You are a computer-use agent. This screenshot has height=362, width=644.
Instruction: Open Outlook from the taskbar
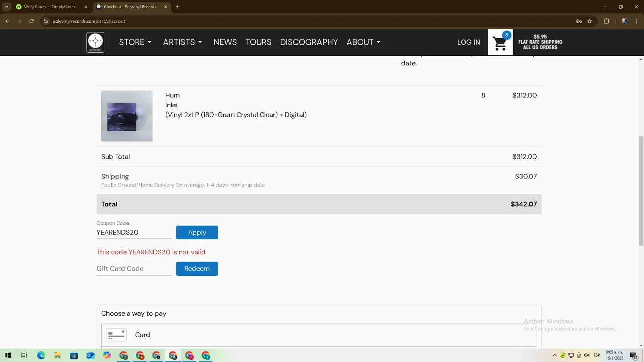[x=90, y=356]
